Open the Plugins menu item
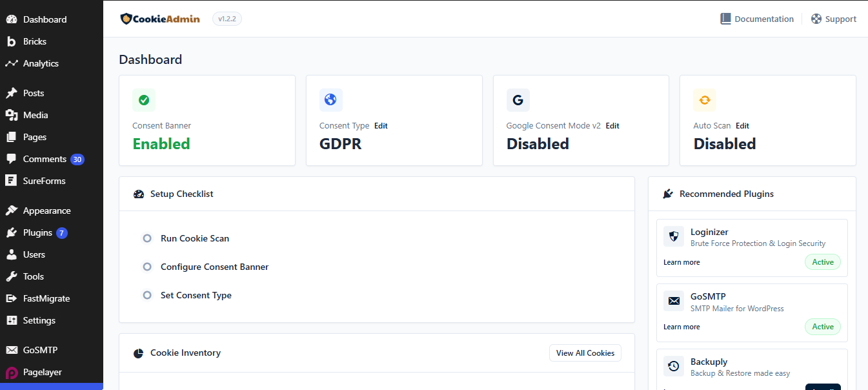The height and width of the screenshot is (390, 868). click(52, 232)
